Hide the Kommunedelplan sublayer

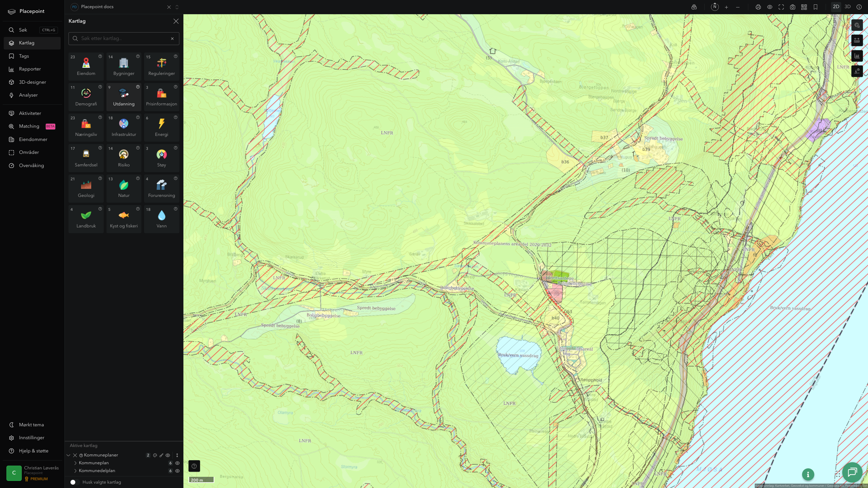click(177, 471)
